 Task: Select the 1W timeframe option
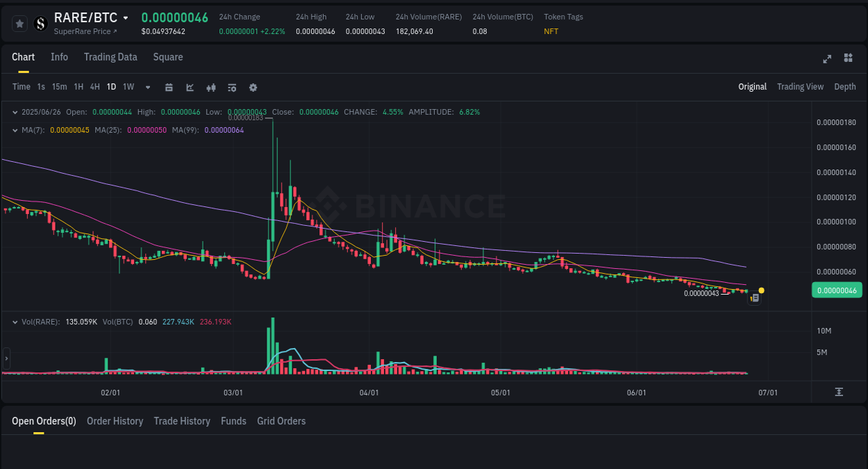(128, 87)
